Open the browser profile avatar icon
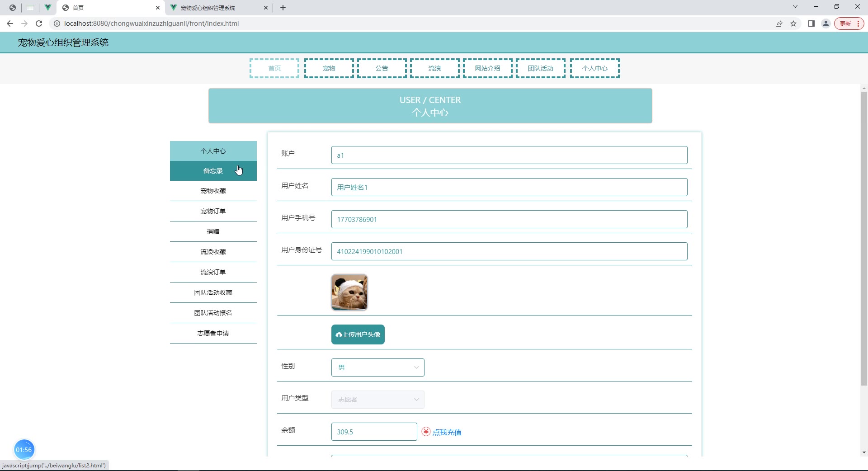Image resolution: width=868 pixels, height=471 pixels. pyautogui.click(x=826, y=24)
